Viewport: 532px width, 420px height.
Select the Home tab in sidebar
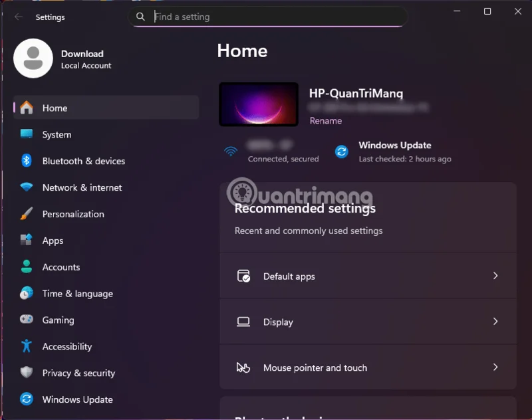click(x=55, y=108)
